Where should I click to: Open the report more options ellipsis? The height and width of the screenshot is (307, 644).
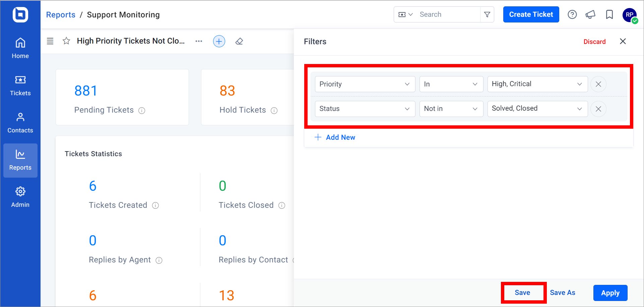click(199, 41)
